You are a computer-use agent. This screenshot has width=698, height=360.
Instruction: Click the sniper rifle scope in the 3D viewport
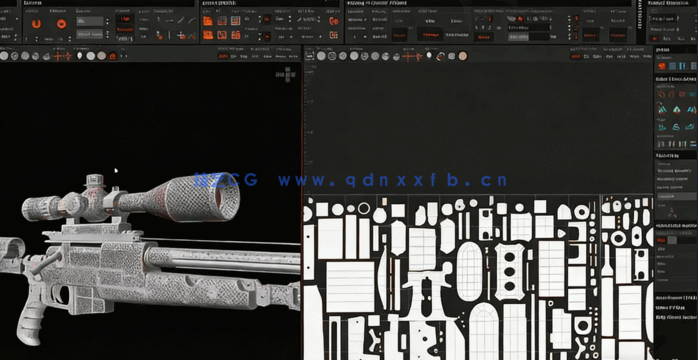(131, 198)
